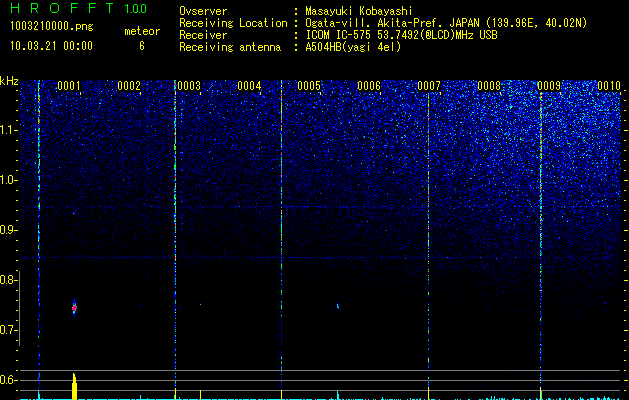Click the Receiving Location value text
The width and height of the screenshot is (629, 400).
(446, 23)
